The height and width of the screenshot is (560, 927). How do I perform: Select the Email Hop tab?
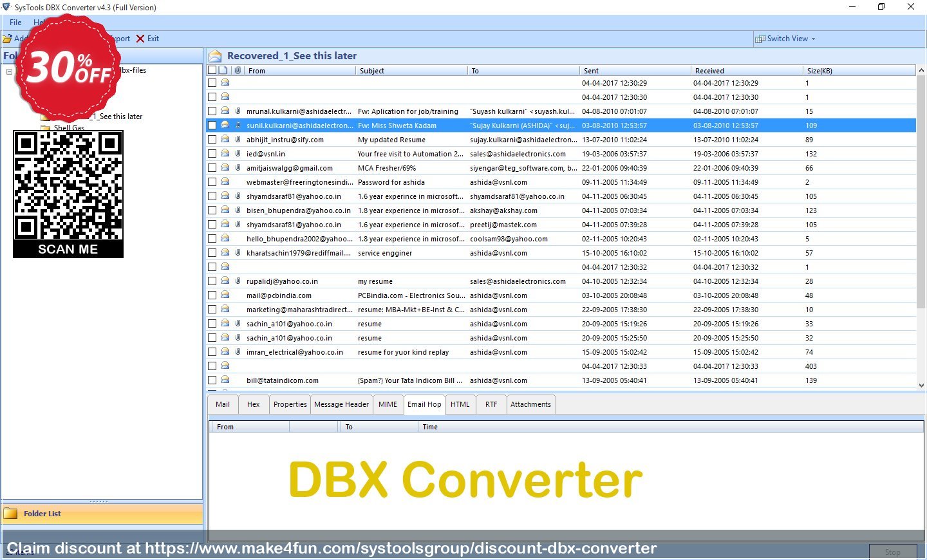click(x=424, y=404)
